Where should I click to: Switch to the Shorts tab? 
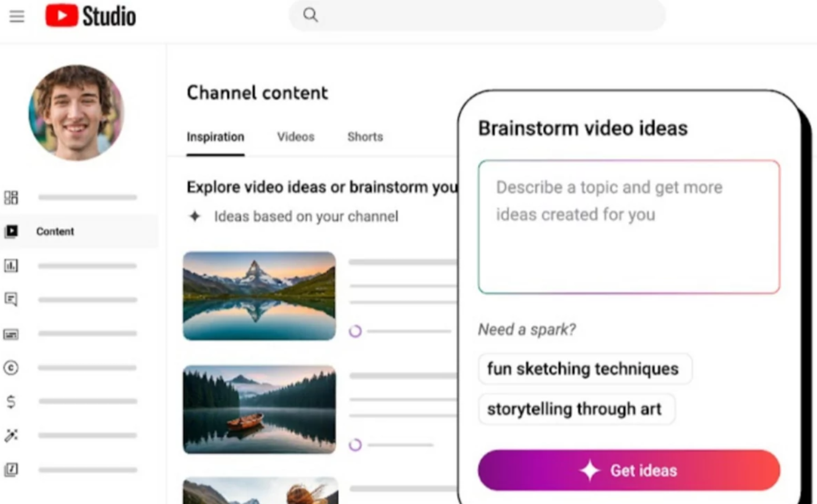pos(365,137)
